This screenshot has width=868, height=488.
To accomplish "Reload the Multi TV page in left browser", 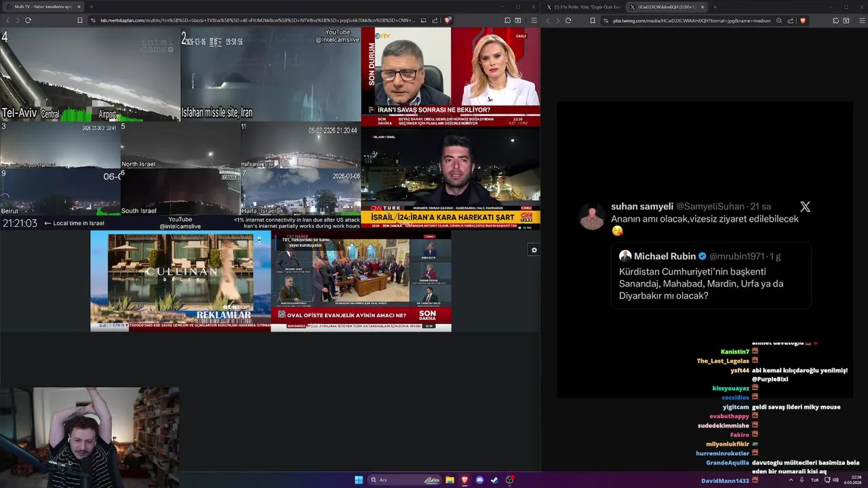I will [28, 20].
